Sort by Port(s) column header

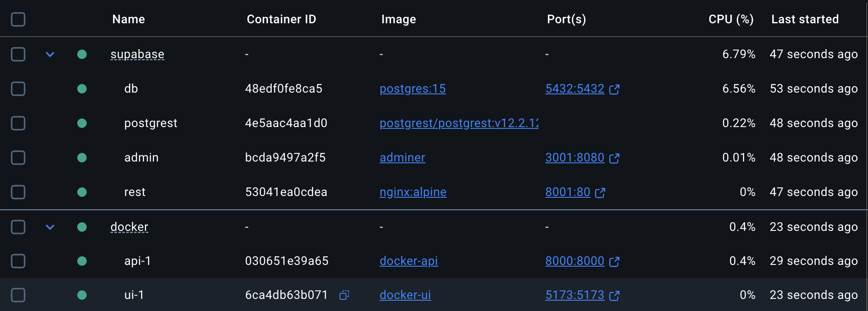coord(566,19)
